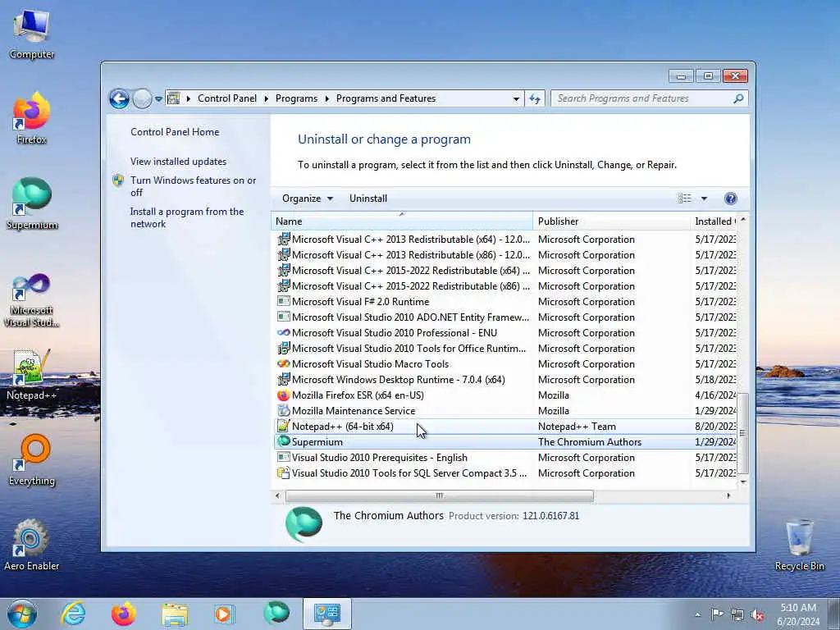Sort by the Publisher column header
The image size is (840, 630).
point(612,221)
